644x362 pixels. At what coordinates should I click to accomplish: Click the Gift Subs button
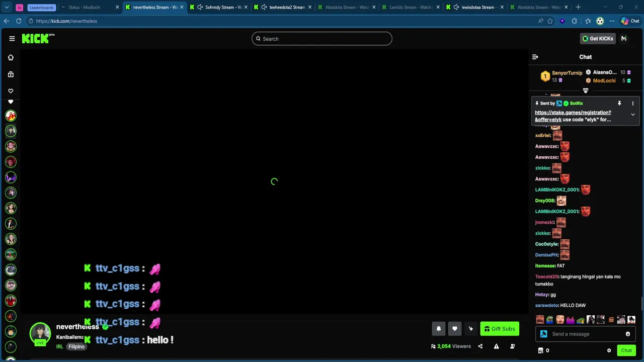500,329
